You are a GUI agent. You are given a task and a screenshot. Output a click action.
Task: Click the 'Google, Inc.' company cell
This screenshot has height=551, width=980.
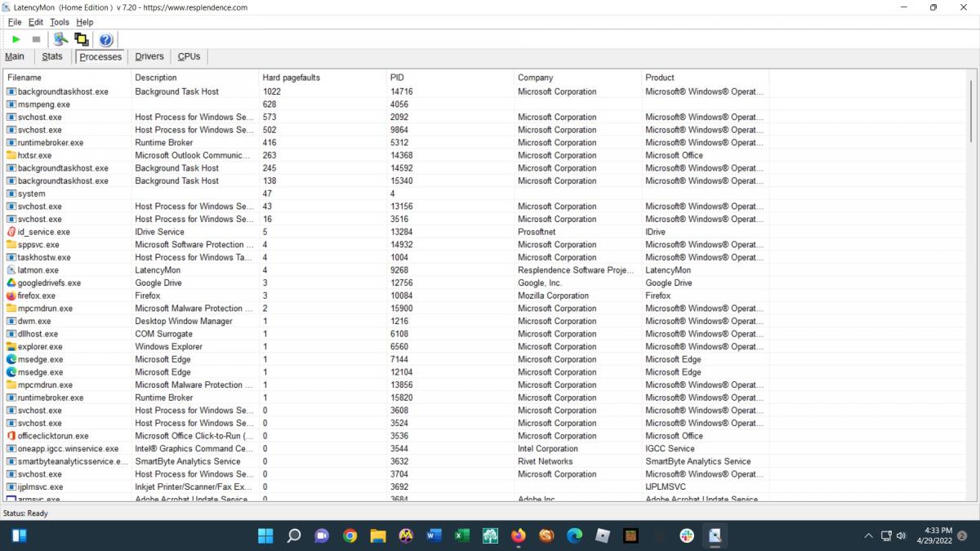coord(540,283)
